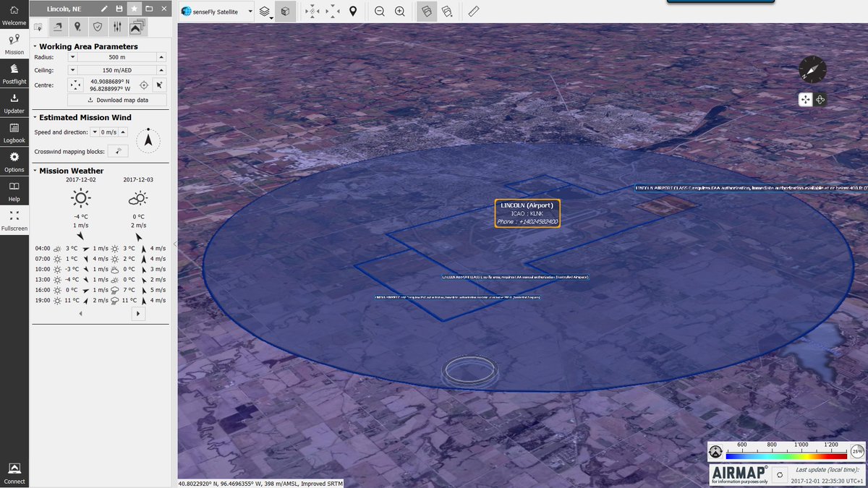Select the shield safety tab
This screenshot has height=488, width=868.
(97, 27)
